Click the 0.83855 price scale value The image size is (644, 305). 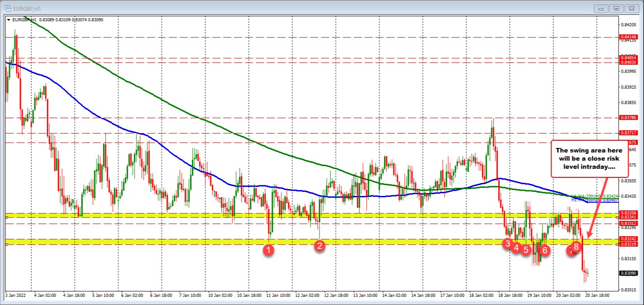tap(629, 103)
